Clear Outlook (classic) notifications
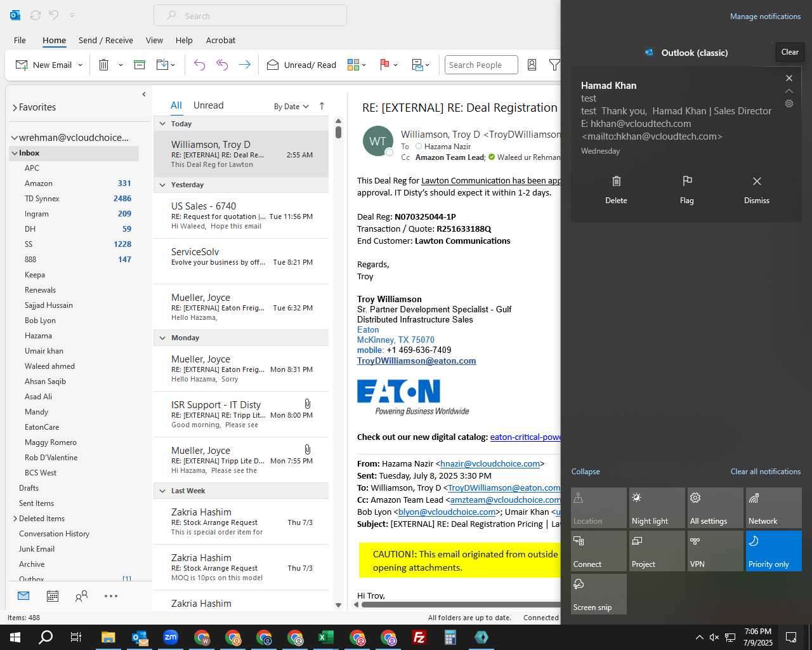 coord(790,52)
